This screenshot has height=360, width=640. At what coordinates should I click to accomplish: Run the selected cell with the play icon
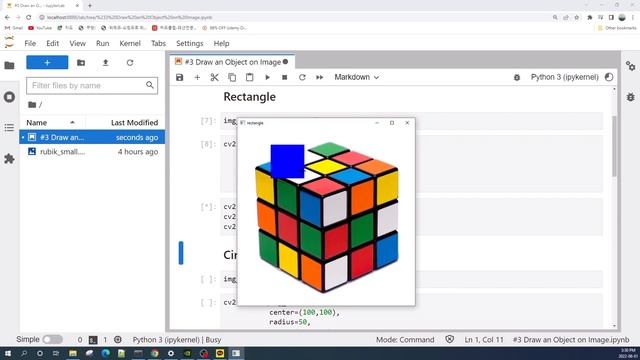click(x=267, y=77)
